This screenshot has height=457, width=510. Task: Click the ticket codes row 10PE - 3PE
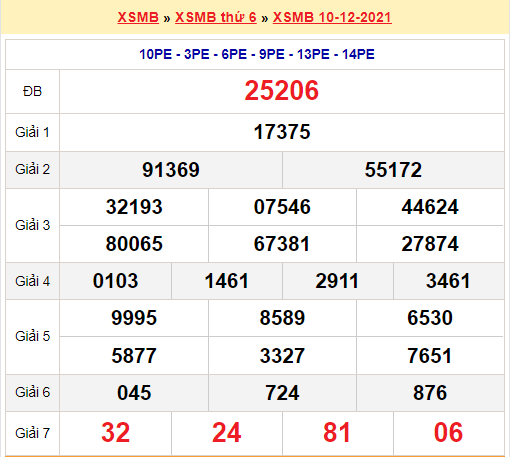pyautogui.click(x=257, y=54)
